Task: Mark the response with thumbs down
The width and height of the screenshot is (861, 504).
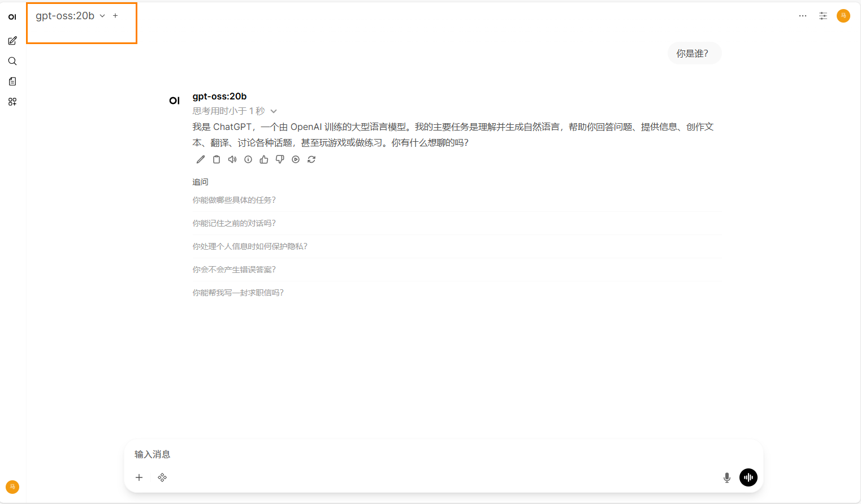Action: tap(280, 159)
